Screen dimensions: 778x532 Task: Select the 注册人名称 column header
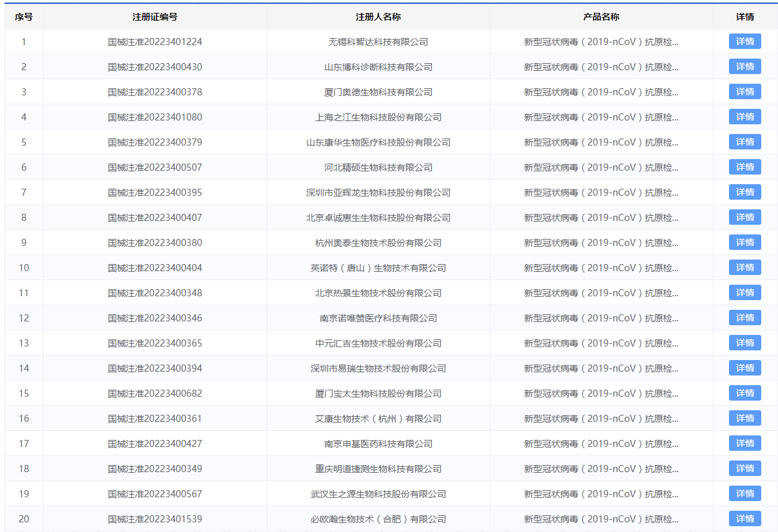tap(378, 17)
